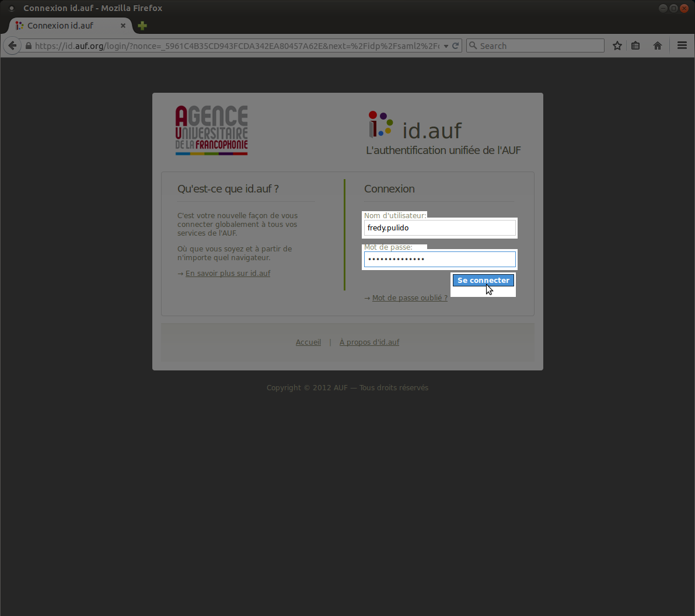Click the L'authentification unifiée de l'AUF tagline
This screenshot has height=616, width=695.
tap(443, 150)
